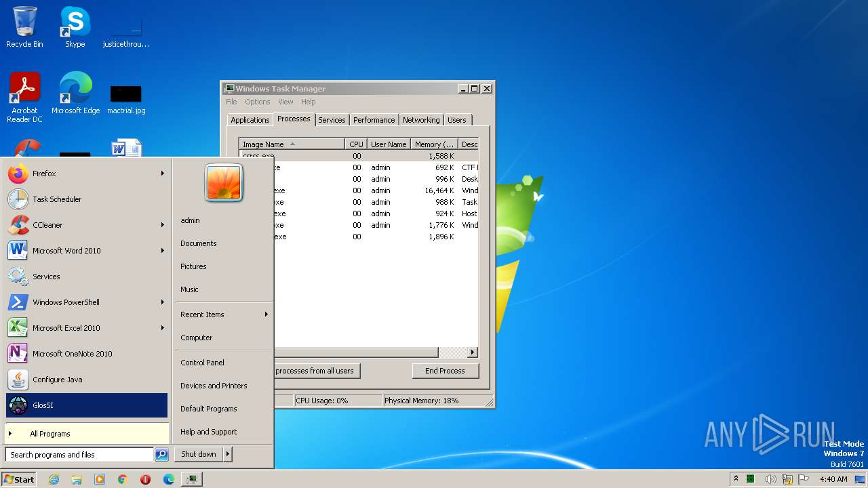Open Configure Java

(x=87, y=380)
